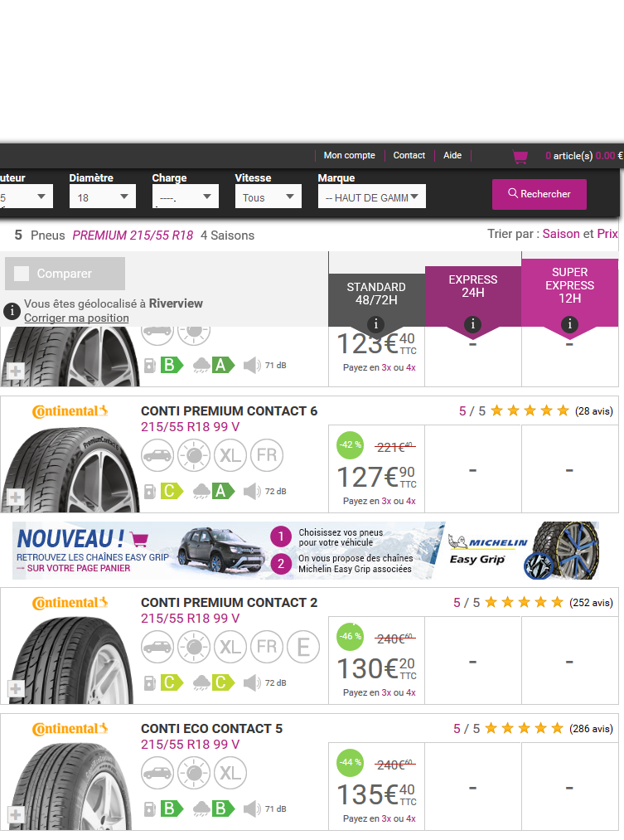Click E icon for Conti Premium Contact 2
Image resolution: width=624 pixels, height=840 pixels.
pos(303,647)
